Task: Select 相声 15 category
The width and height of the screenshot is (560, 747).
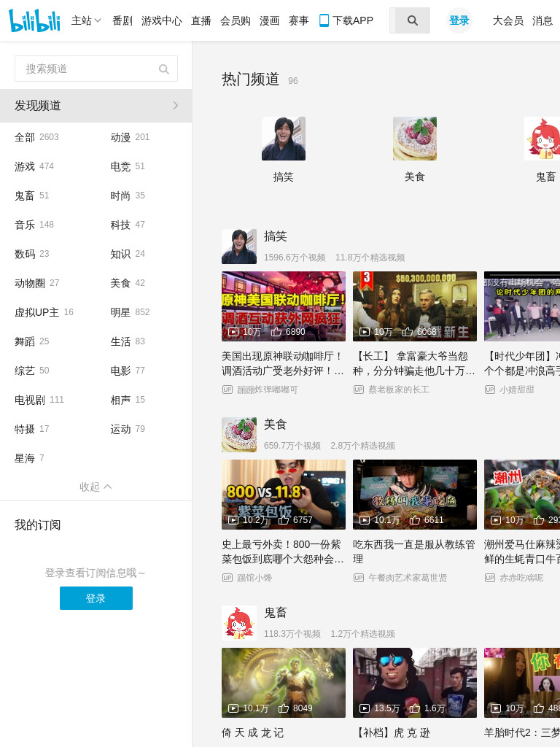Action: tap(128, 400)
